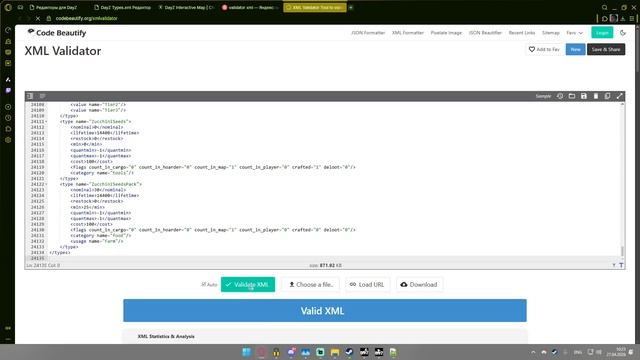This screenshot has height=360, width=640.
Task: Click the address bar URL field
Action: coord(87,18)
